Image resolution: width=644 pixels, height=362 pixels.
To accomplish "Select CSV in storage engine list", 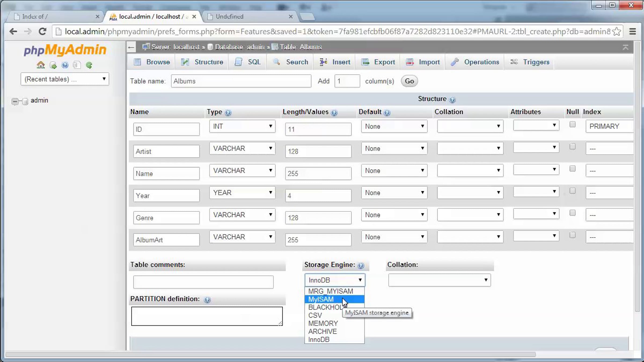I will [315, 315].
